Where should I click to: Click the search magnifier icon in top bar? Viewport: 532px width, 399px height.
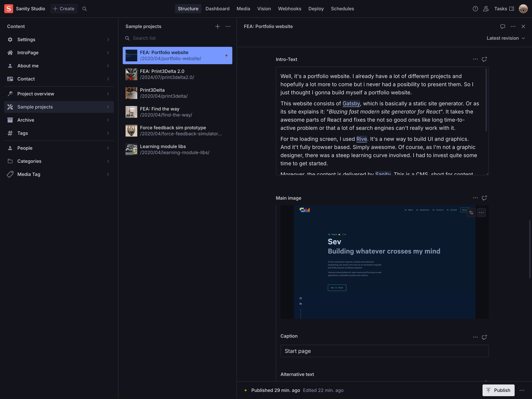(x=84, y=9)
